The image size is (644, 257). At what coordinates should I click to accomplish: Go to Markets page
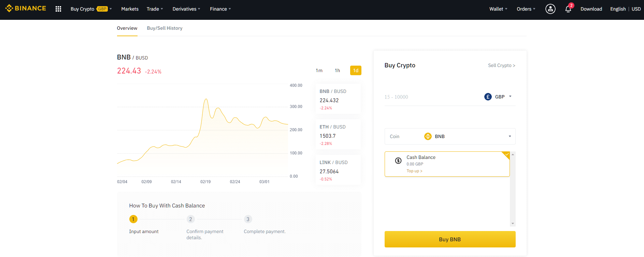point(130,9)
